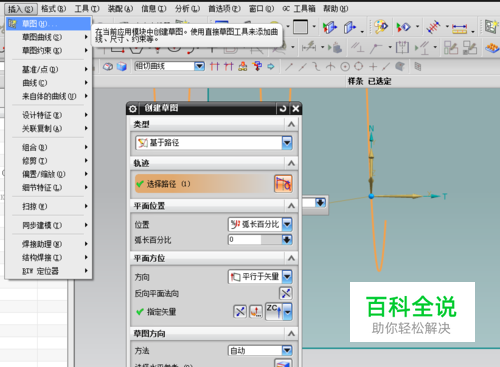Screen dimensions: 500x367
Task: Open the 草图曲线 submenu
Action: click(49, 37)
